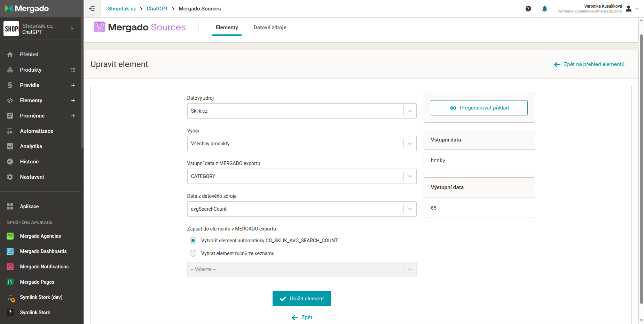The width and height of the screenshot is (644, 324).
Task: Click the 'SPUŠTĚNÉ APLIKACE' section label
Action: pyautogui.click(x=30, y=222)
